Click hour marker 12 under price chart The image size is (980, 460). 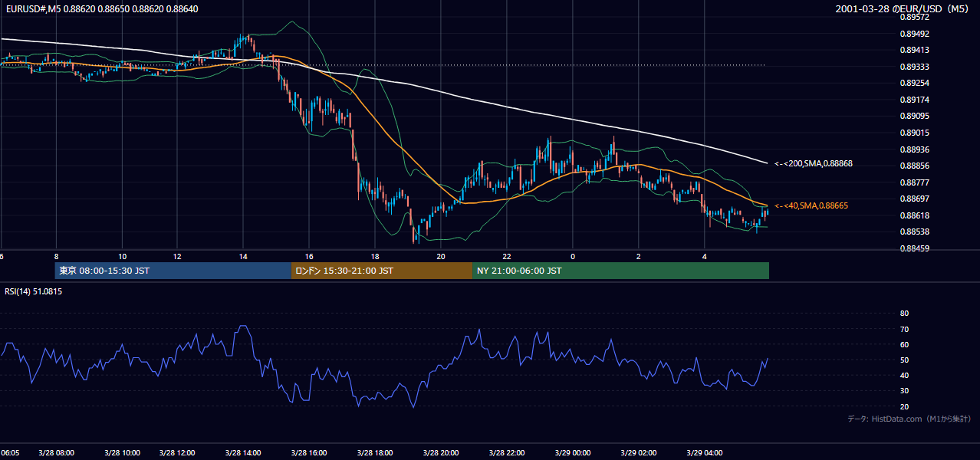tap(177, 256)
